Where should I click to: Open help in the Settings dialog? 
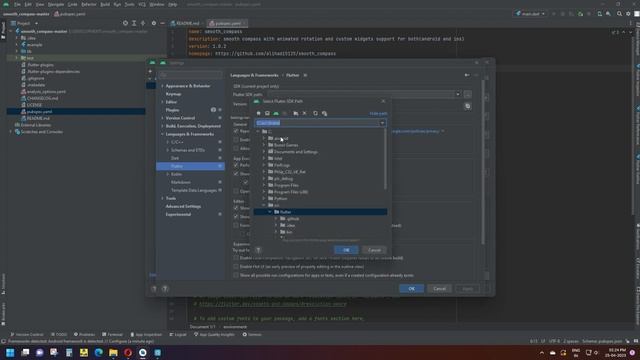click(165, 289)
